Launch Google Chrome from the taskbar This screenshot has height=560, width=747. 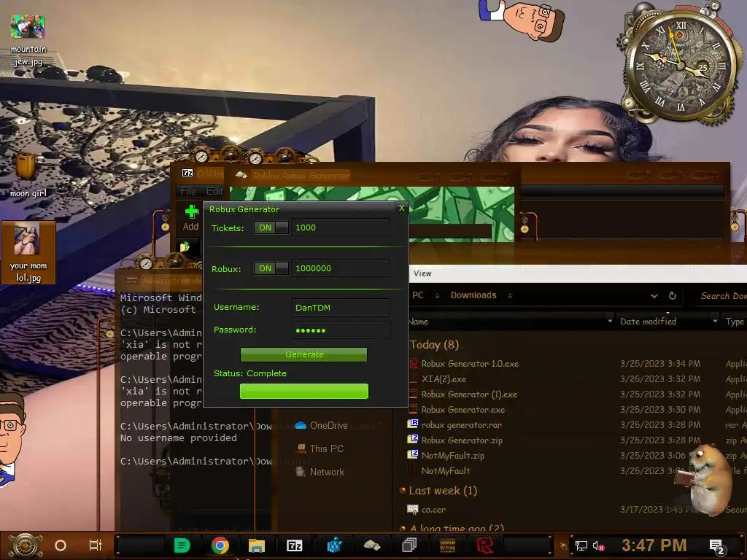tap(220, 545)
